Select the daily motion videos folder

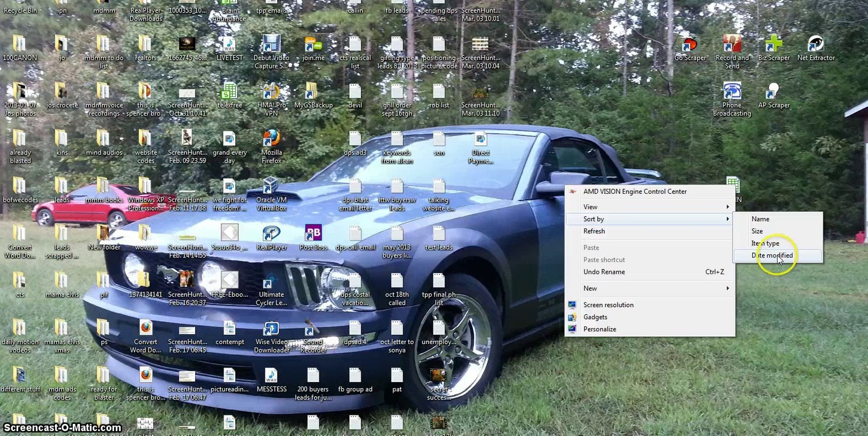coord(20,336)
